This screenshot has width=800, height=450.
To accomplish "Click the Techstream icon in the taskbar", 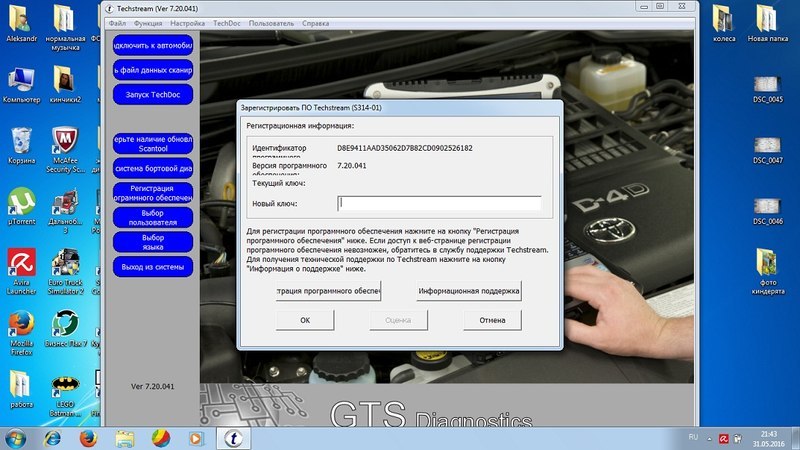I will click(232, 437).
